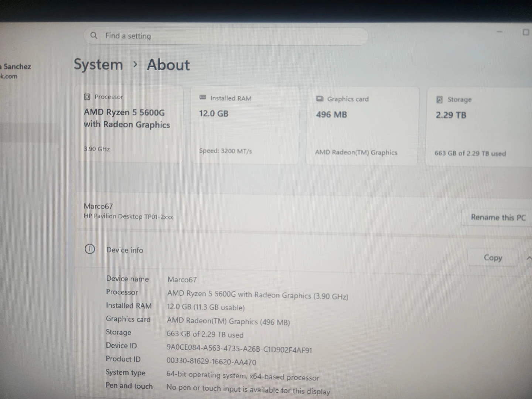Select the highlighted sidebar navigation item
The image size is (532, 399).
pyautogui.click(x=29, y=133)
